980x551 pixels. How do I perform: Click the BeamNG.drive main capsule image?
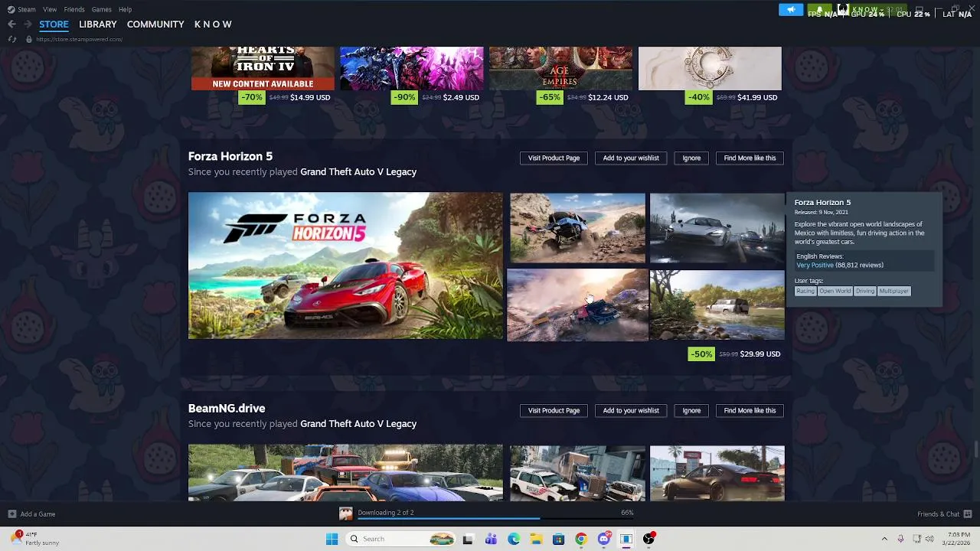tap(345, 473)
